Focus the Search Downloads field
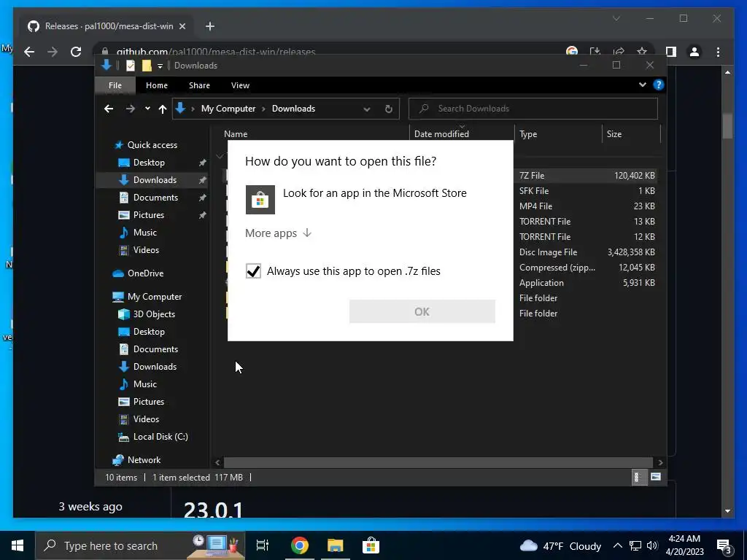Viewport: 747px width, 560px height. pyautogui.click(x=533, y=109)
